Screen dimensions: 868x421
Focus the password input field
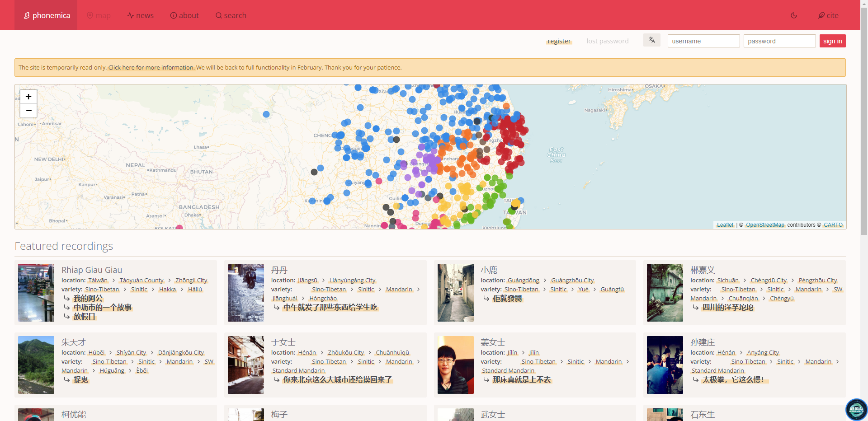779,41
